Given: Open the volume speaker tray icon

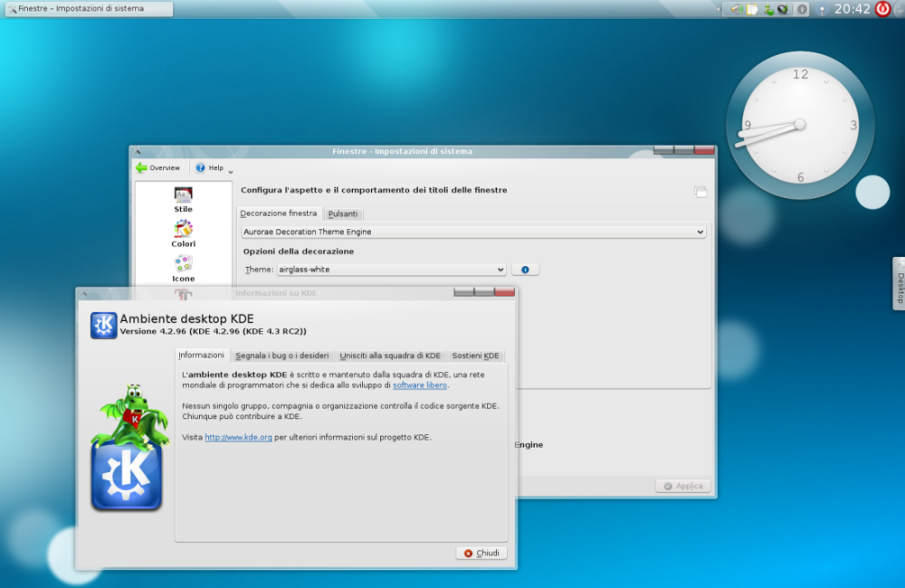Looking at the screenshot, I should pyautogui.click(x=735, y=9).
